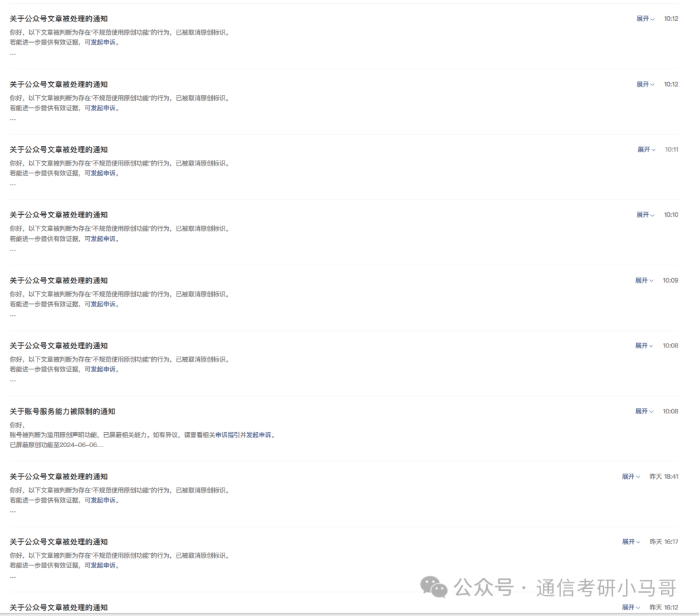Image resolution: width=699 pixels, height=616 pixels.
Task: Click 展开 on the 10:10 notification
Action: pos(645,215)
